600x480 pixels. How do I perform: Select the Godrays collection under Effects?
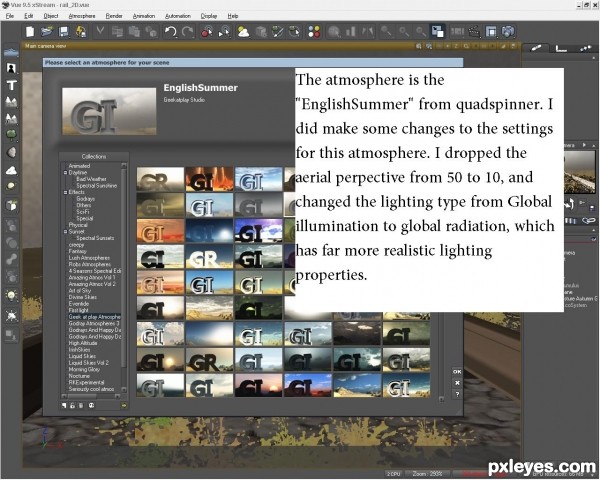click(85, 199)
